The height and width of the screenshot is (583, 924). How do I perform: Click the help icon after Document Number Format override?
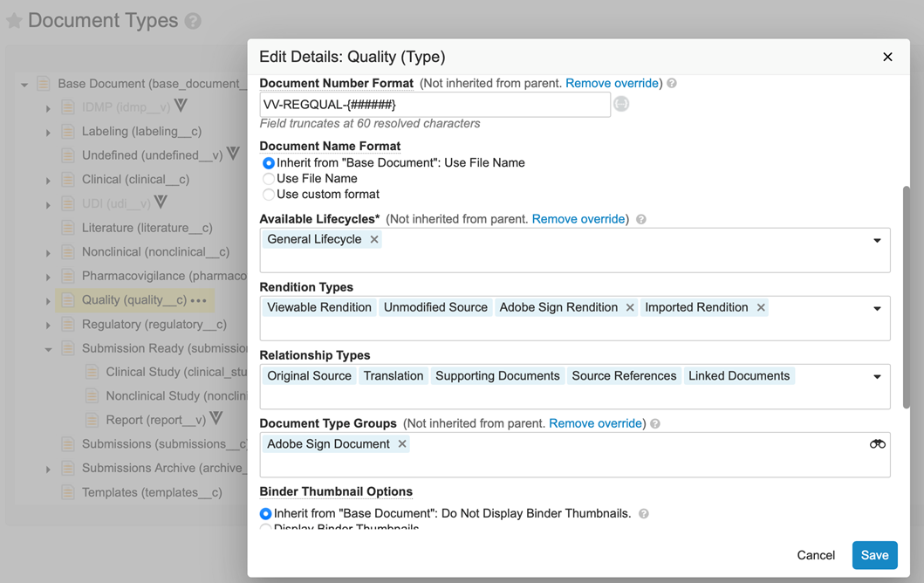tap(671, 83)
